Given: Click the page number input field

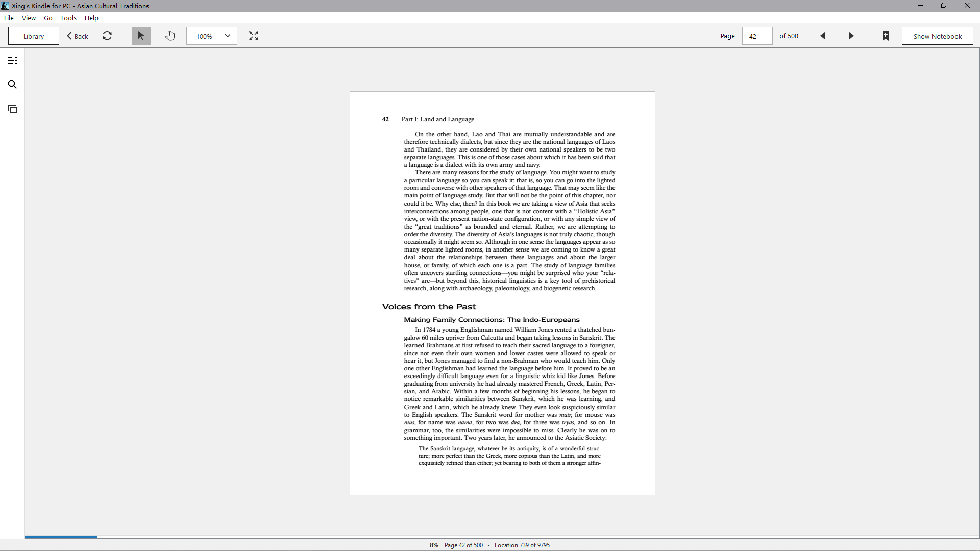Looking at the screenshot, I should (x=757, y=36).
